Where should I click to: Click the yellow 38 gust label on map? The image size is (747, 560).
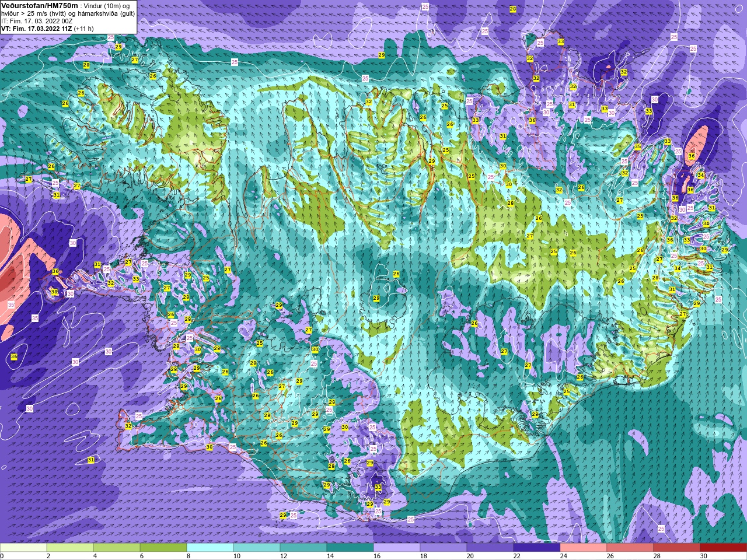coord(54,292)
